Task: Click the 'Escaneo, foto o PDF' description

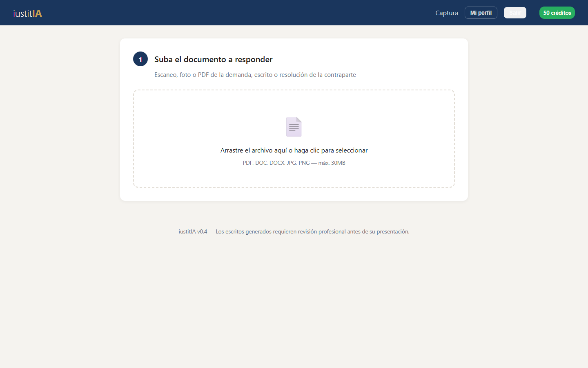Action: point(255,75)
